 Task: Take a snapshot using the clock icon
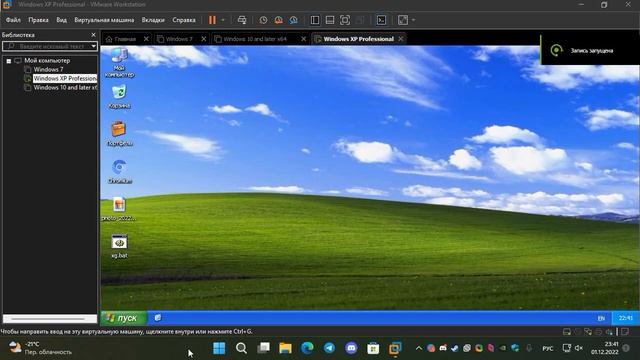[x=263, y=20]
